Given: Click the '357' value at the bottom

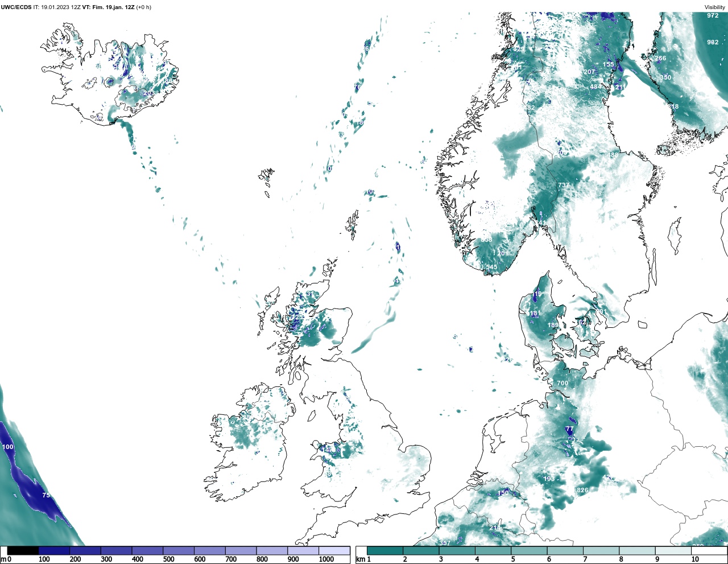Looking at the screenshot, I should (445, 543).
